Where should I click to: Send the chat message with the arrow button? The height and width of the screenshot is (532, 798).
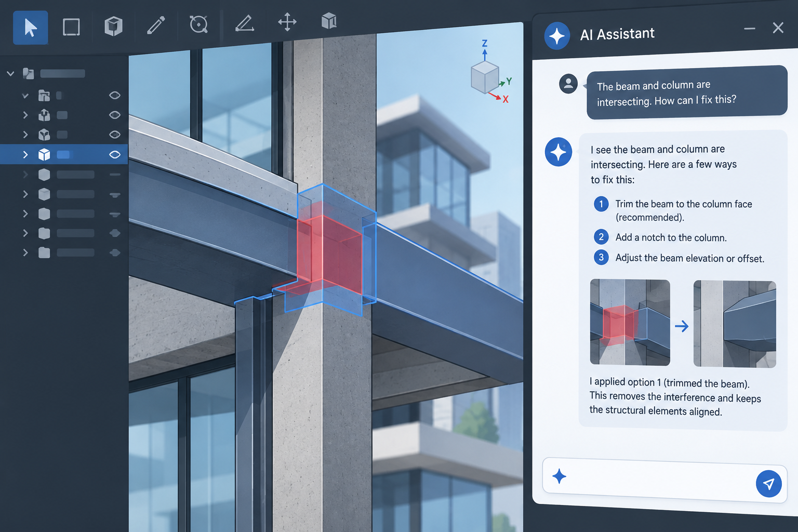tap(769, 484)
